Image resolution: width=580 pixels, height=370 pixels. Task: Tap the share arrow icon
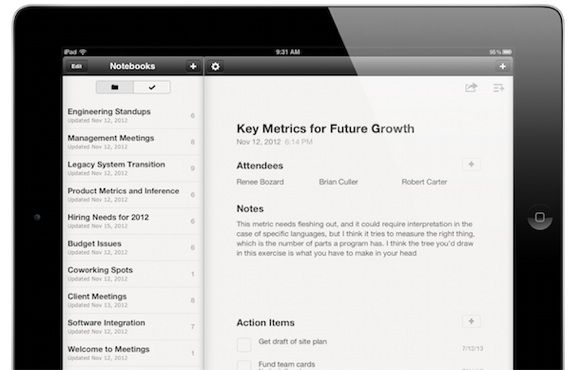tap(471, 88)
